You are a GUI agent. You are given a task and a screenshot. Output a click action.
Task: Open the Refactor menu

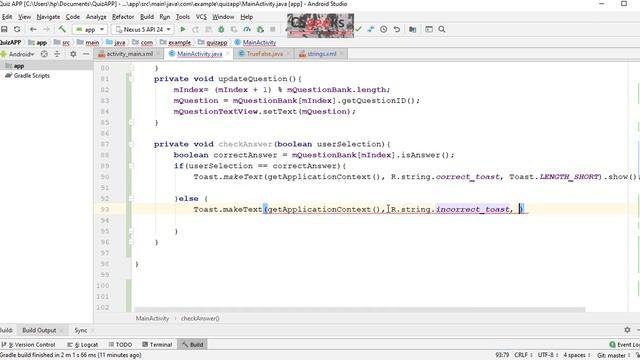tap(123, 17)
